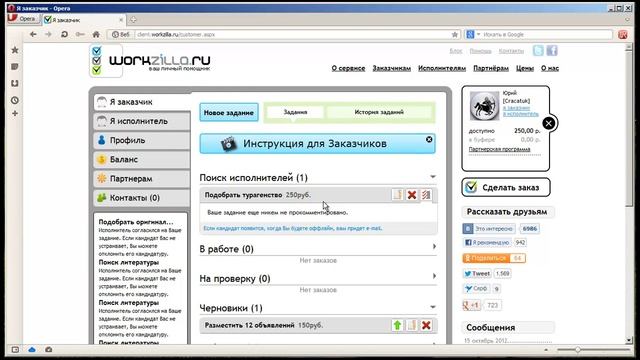The image size is (640, 360).
Task: Close the 'Инструкция для Заказчиков' banner
Action: coord(429,139)
